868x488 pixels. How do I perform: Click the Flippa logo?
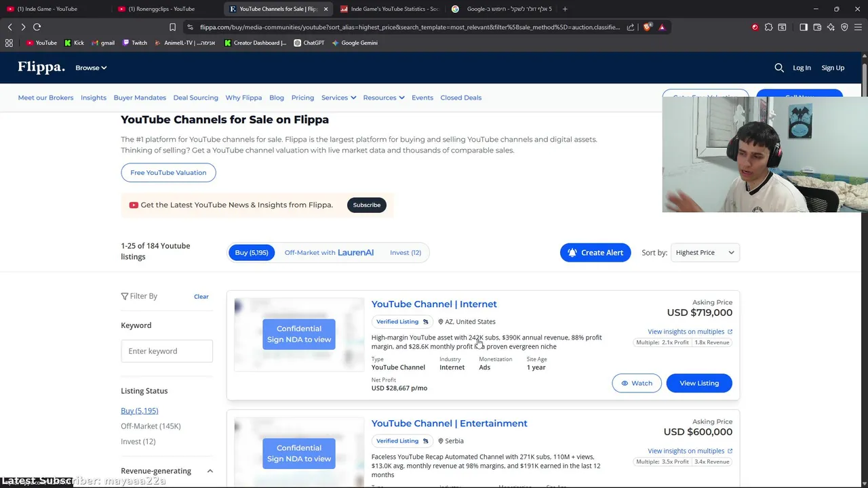point(41,67)
